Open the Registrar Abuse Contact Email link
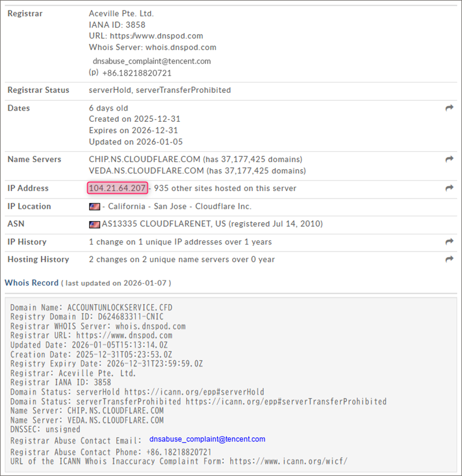Viewport: 462px width, 476px height. (x=207, y=439)
